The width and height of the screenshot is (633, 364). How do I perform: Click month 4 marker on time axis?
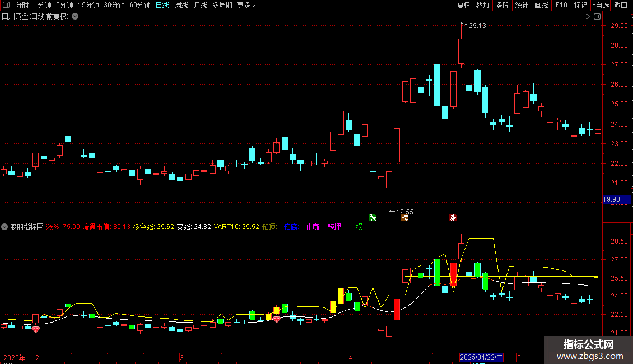click(x=350, y=357)
